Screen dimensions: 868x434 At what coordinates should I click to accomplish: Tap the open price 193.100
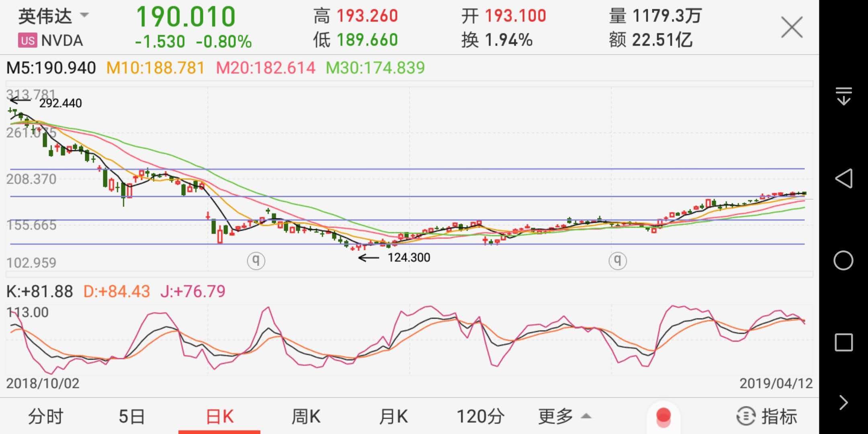[516, 16]
